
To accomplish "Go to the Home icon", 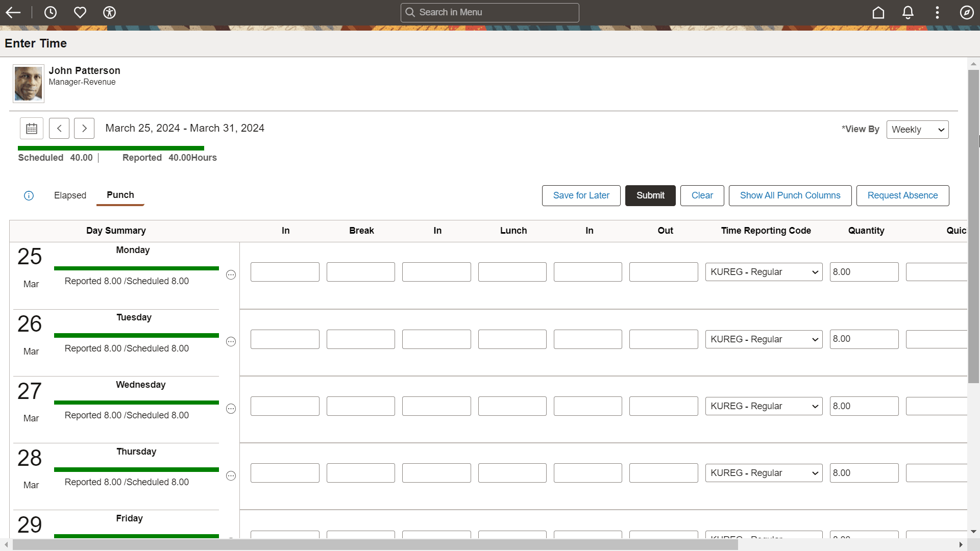I will 878,12.
